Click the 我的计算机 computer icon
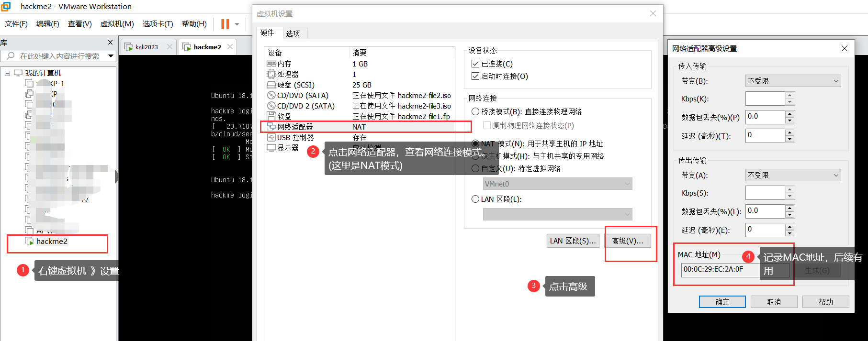This screenshot has width=868, height=341. coord(18,73)
